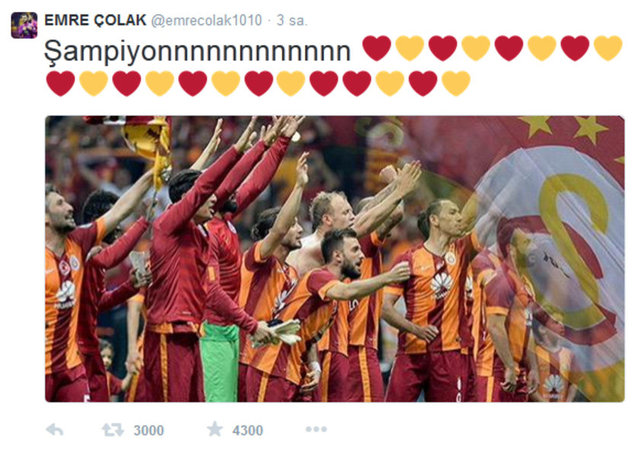Screen dimensions: 640x454
Task: Click the first red heart of the second row
Action: [61, 83]
